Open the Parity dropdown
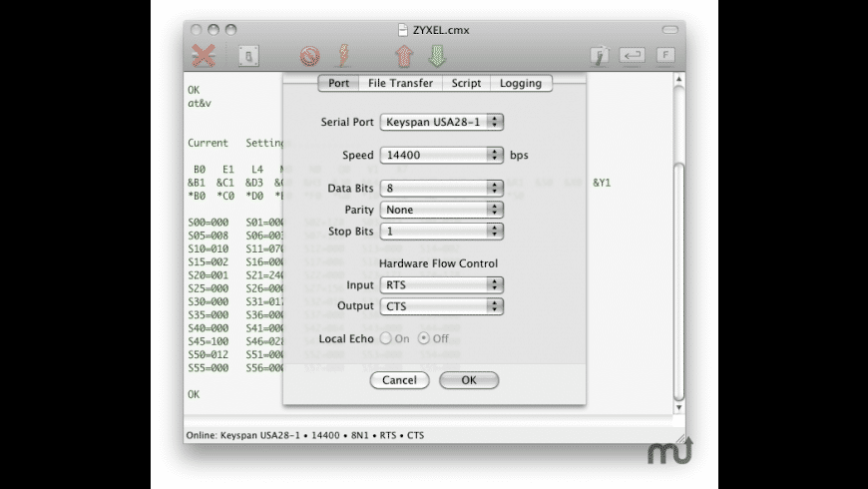This screenshot has height=489, width=868. coord(441,210)
